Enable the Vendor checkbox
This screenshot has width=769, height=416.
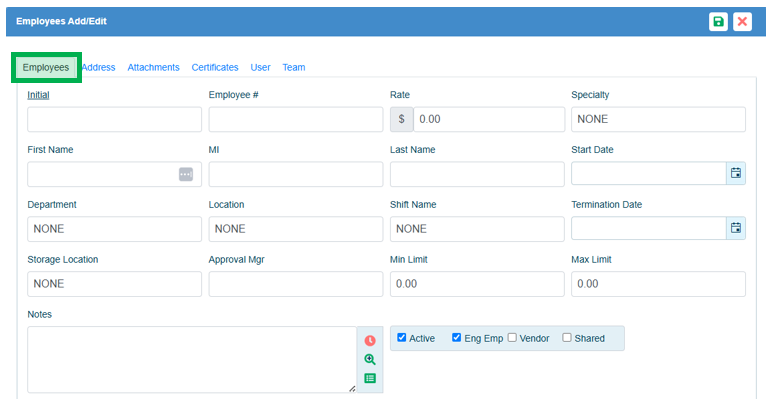pos(512,338)
